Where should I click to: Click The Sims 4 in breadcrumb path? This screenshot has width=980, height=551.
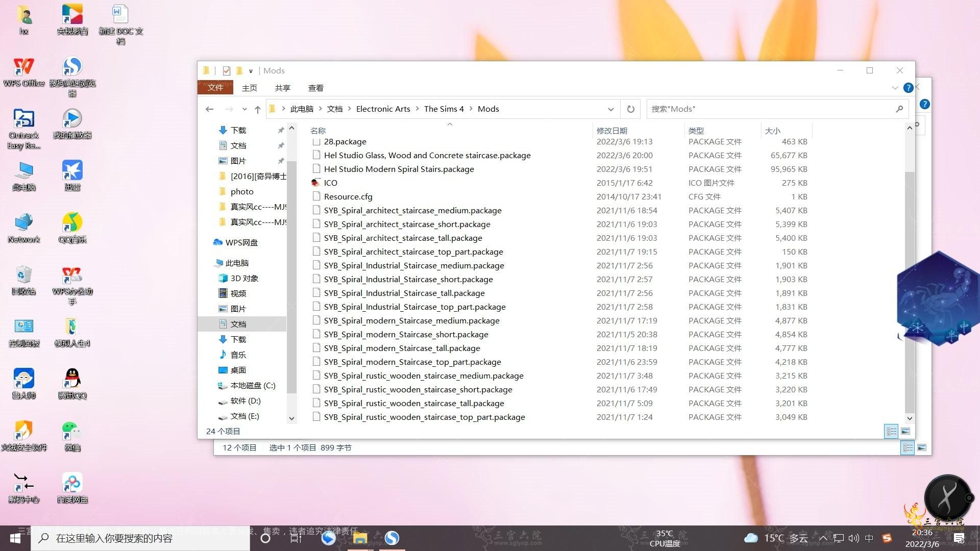click(x=444, y=109)
